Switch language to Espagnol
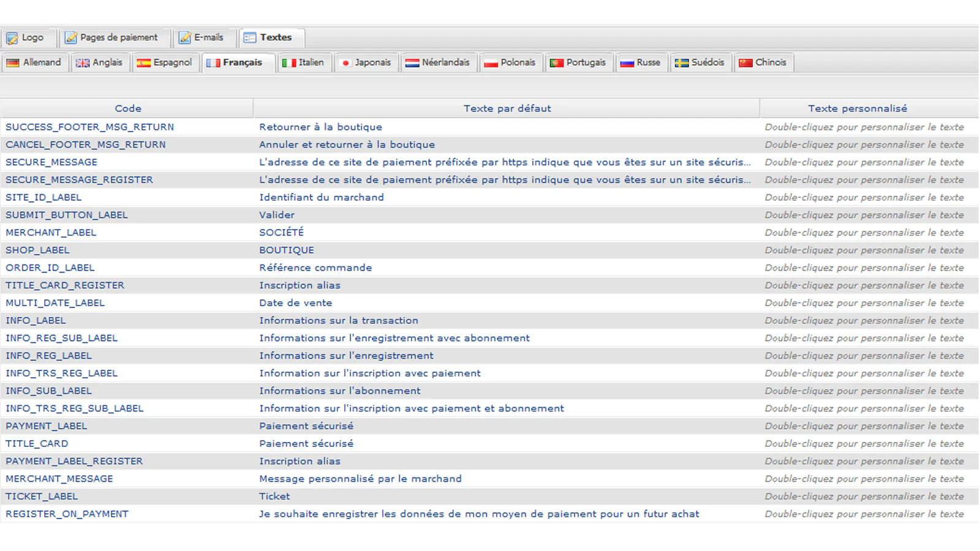The image size is (980, 551). [x=165, y=62]
